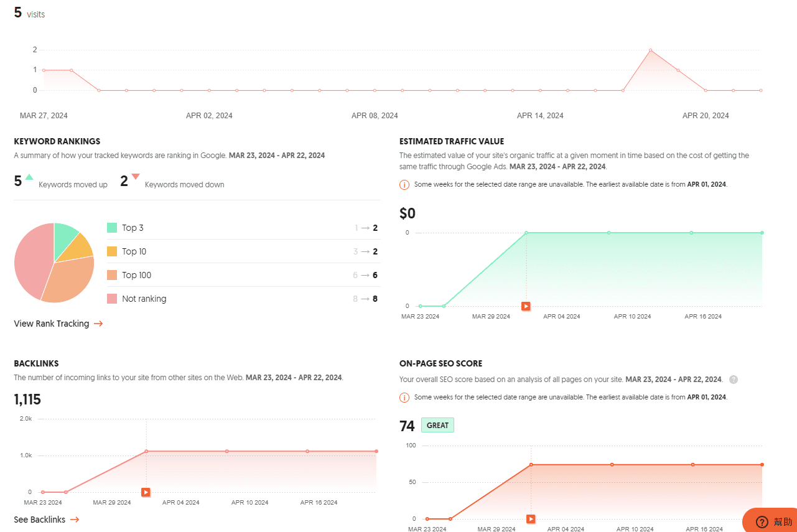Open the See Backlinks link
797x532 pixels.
46,520
